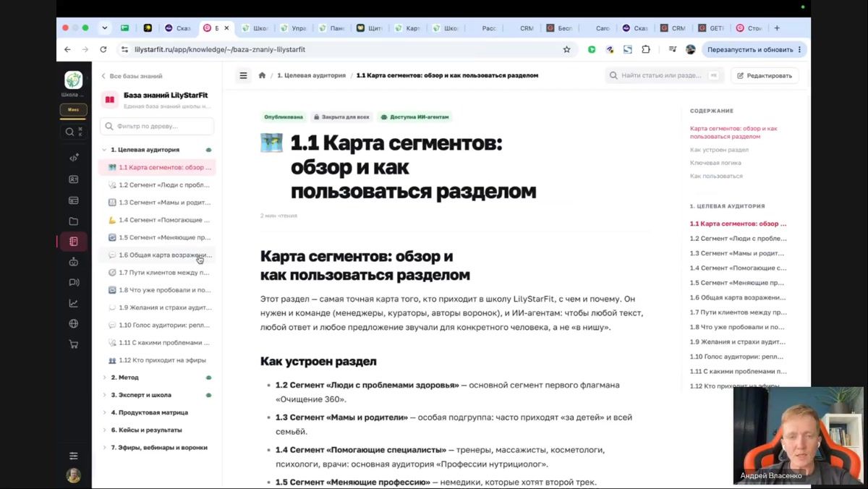Open the globe icon in sidebar
The height and width of the screenshot is (489, 868).
[x=73, y=324]
